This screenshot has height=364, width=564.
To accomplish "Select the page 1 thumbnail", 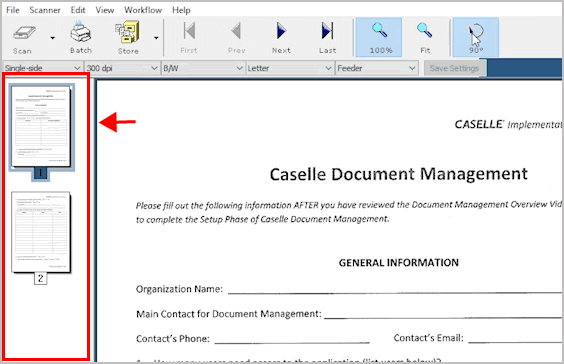I will [x=41, y=126].
